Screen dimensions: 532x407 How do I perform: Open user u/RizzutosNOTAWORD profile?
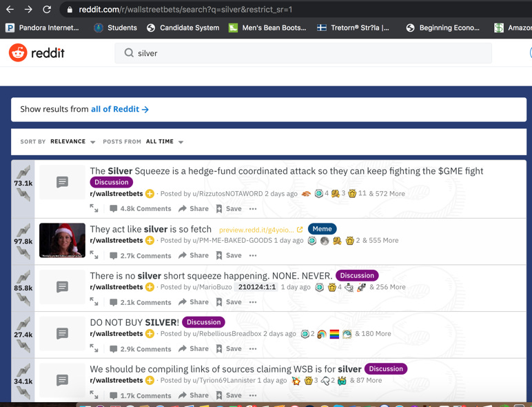point(227,194)
